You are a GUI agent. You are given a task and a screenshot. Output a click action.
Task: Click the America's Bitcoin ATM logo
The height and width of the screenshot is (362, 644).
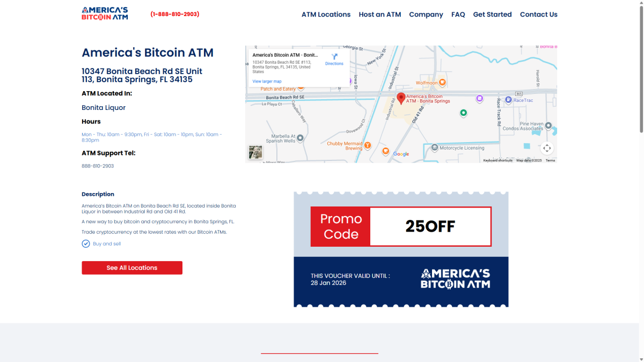(105, 14)
